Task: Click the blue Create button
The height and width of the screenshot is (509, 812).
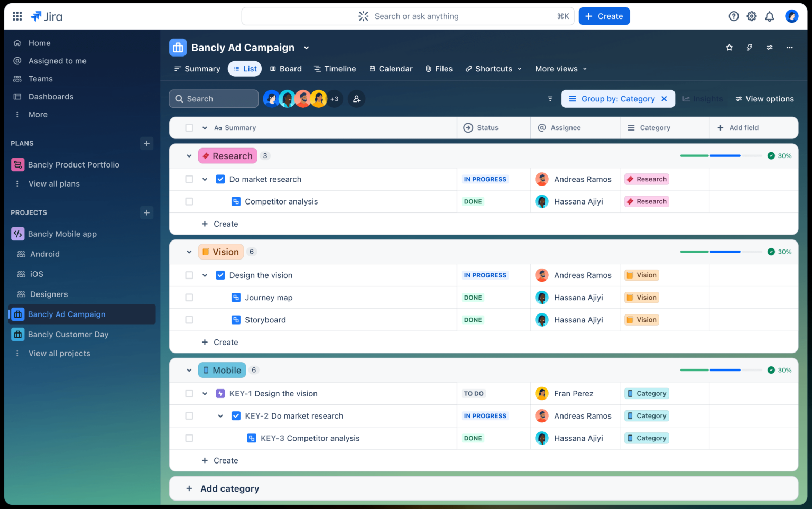Action: coord(604,16)
